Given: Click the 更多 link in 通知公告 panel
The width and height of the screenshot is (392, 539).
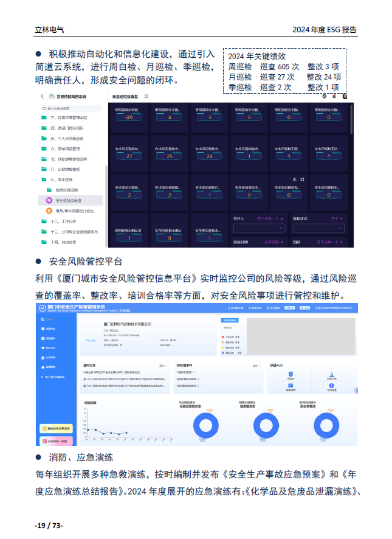Looking at the screenshot, I should [x=163, y=366].
